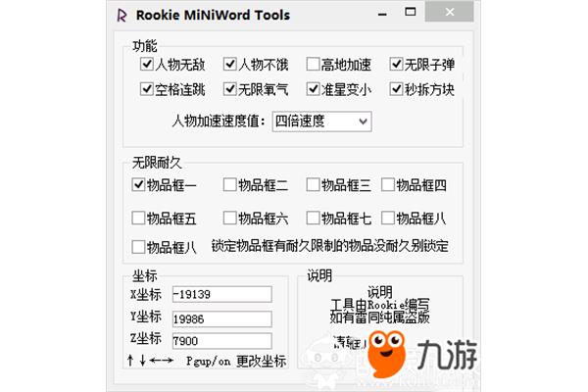Screen dimensions: 588x392
Task: Click the 工具由Rookie编写 text
Action: click(x=379, y=305)
